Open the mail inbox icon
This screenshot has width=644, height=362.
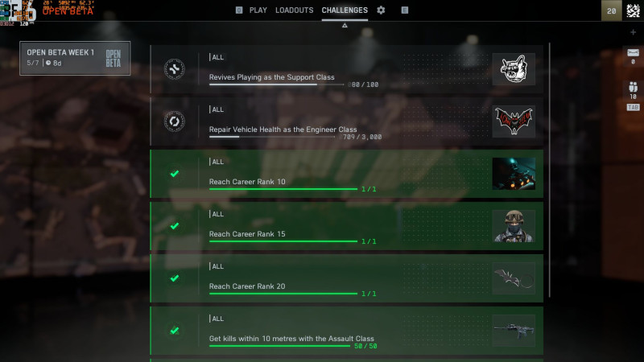[x=633, y=53]
